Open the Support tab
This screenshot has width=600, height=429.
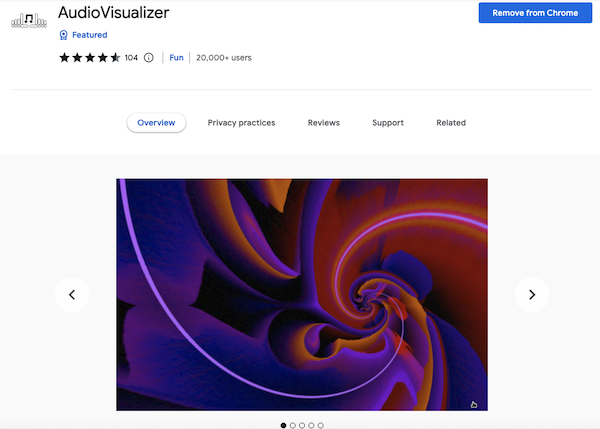[388, 123]
